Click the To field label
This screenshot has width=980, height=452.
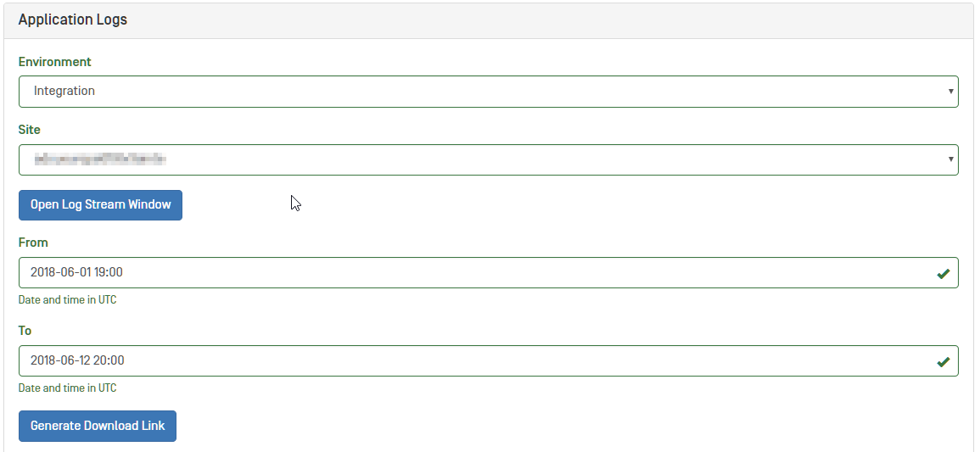[25, 331]
